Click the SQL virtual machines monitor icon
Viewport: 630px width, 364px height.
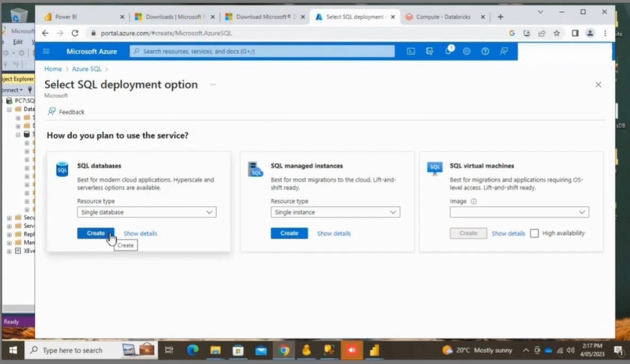click(x=434, y=169)
